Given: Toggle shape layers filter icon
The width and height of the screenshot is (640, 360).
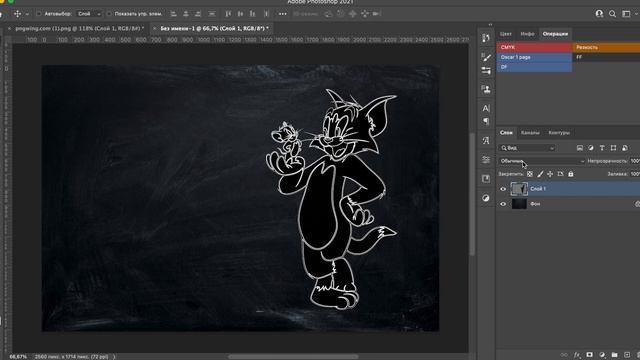Looking at the screenshot, I should coord(613,148).
